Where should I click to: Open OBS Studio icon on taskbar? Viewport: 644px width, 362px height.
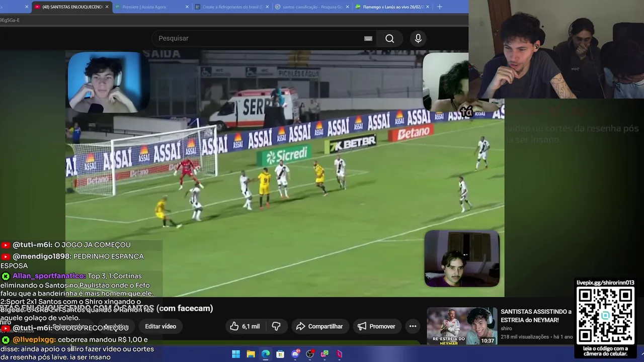(310, 354)
